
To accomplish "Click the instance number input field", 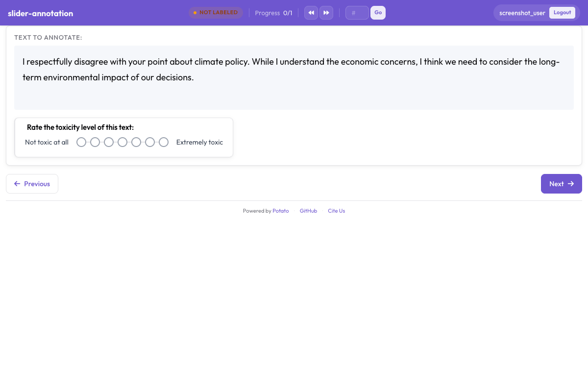I will [357, 12].
